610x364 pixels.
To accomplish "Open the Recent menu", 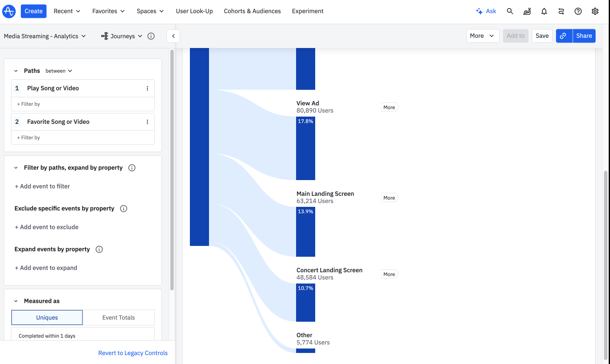I will [67, 11].
